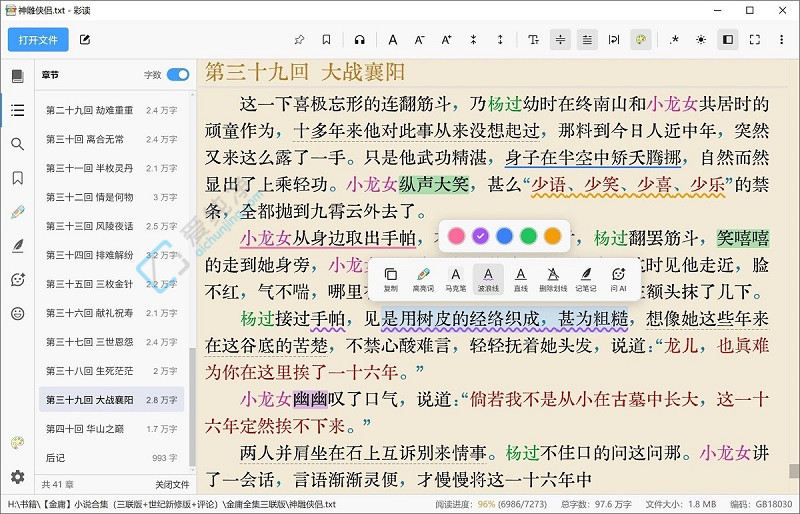Open the highlighter pen icon in the left sidebar
Screen dimensions: 800x514
17,212
